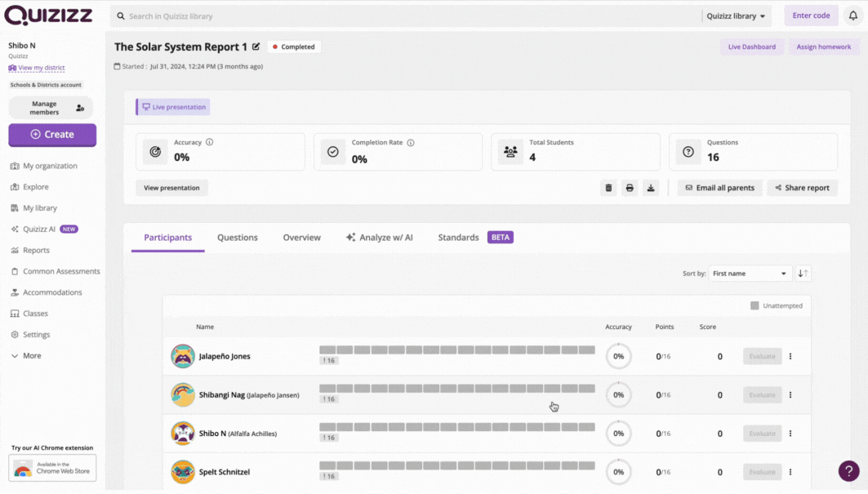Open options menu for Jalapeño Jones
868x494 pixels.
(x=790, y=357)
